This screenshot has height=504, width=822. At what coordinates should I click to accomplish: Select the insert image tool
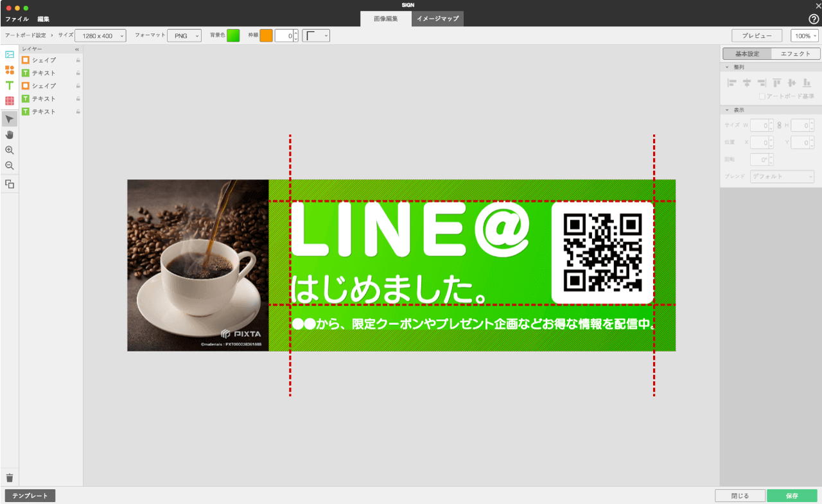(10, 55)
